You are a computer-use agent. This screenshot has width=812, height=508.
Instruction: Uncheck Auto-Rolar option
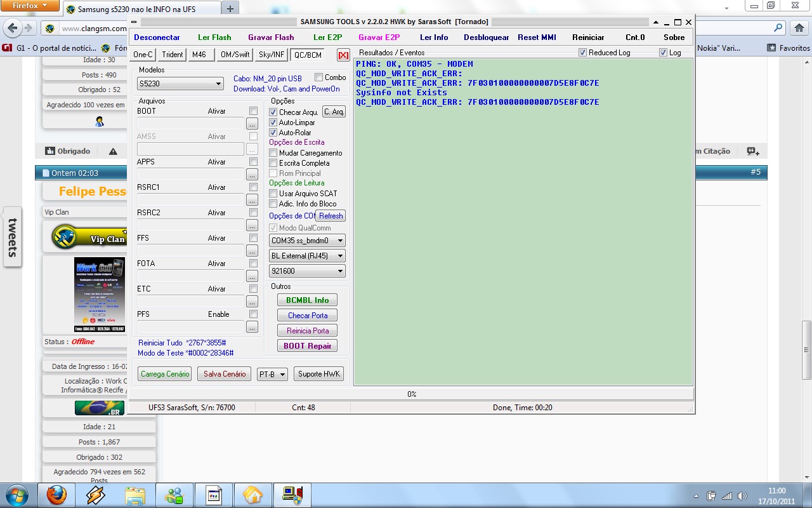[273, 133]
